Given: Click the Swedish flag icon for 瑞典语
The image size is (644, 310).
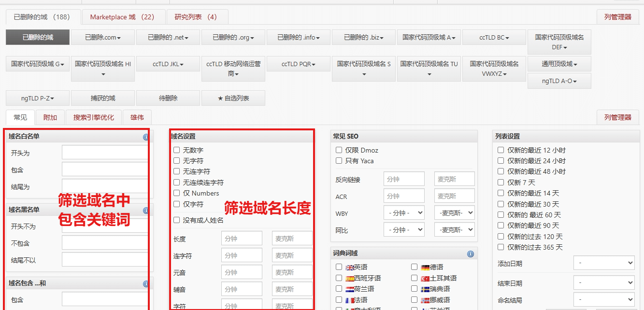Looking at the screenshot, I should (425, 289).
